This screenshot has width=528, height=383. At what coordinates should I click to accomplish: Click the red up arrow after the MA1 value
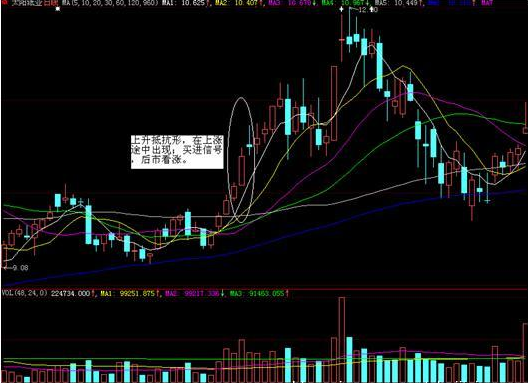pos(207,3)
